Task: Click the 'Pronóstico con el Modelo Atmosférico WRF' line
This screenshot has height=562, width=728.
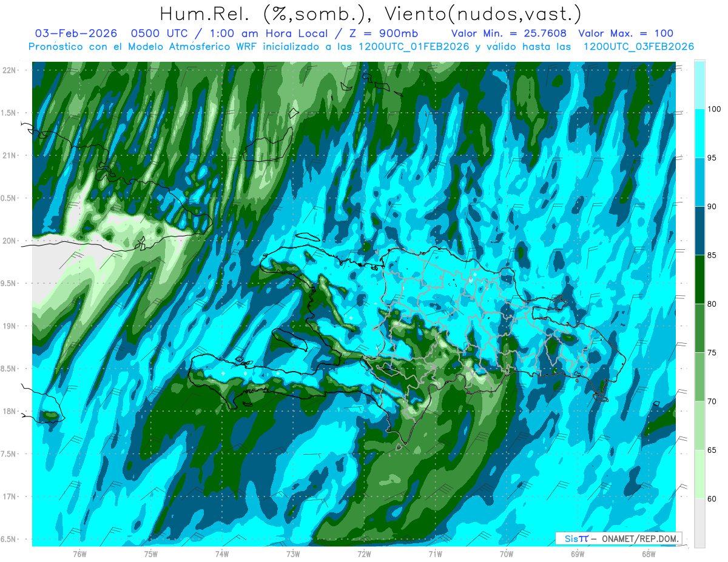Action: [x=361, y=47]
